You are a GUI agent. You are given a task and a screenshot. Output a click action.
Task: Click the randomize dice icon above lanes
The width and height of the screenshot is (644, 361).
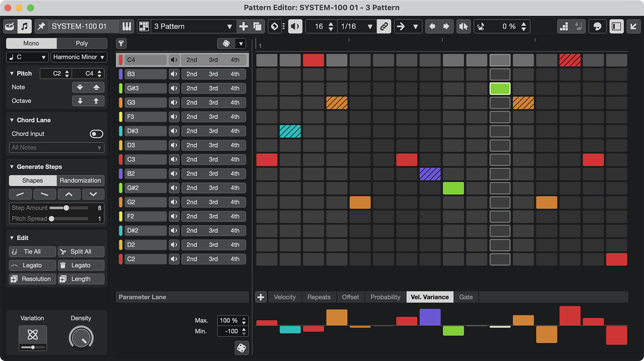click(x=226, y=44)
